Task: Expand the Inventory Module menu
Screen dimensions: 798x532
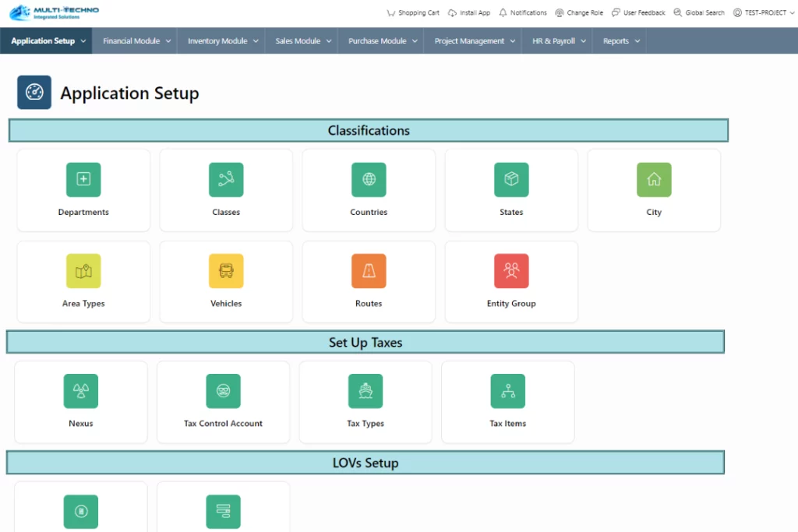Action: [223, 41]
